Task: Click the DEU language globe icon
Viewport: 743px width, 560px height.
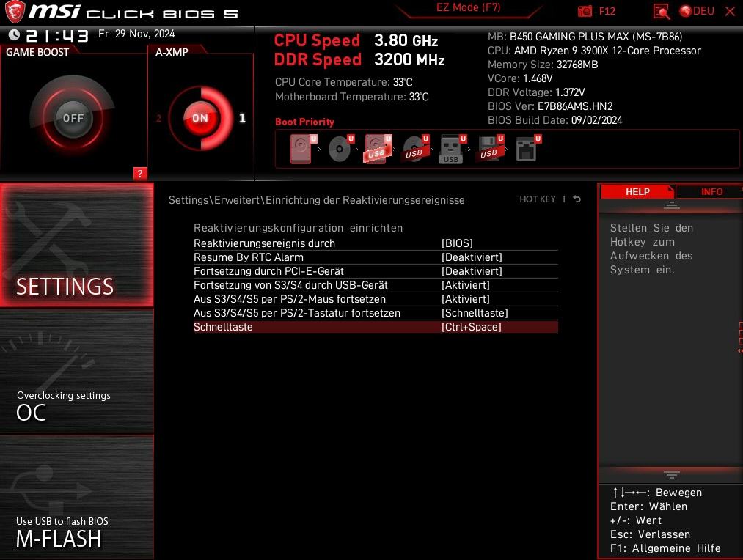Action: click(x=685, y=11)
